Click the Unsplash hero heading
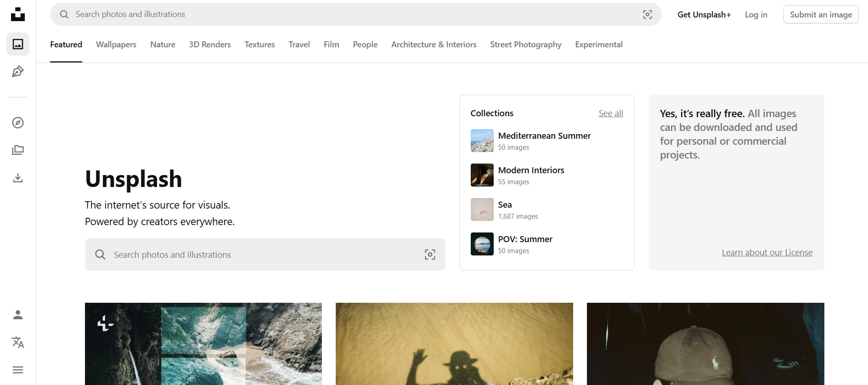868x385 pixels. (x=134, y=179)
